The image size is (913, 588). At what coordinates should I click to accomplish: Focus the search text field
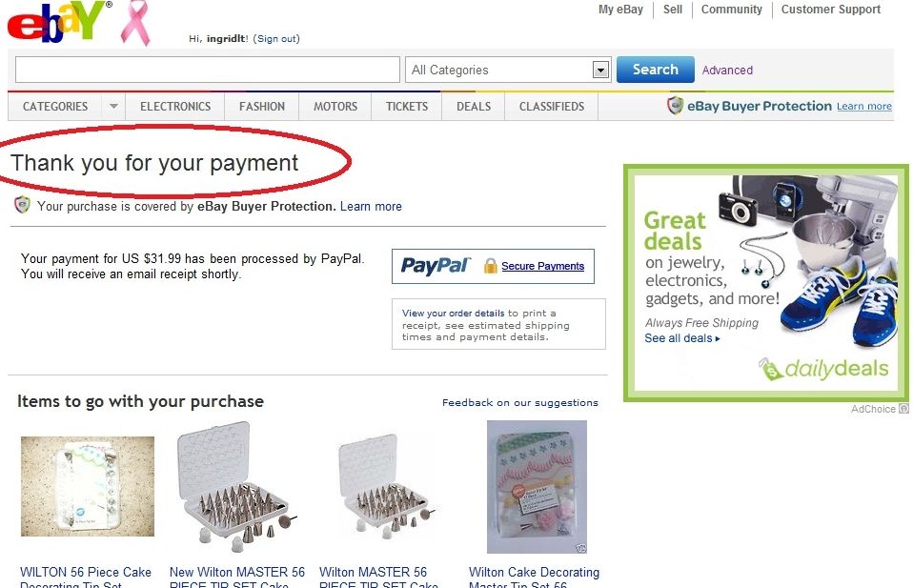208,70
